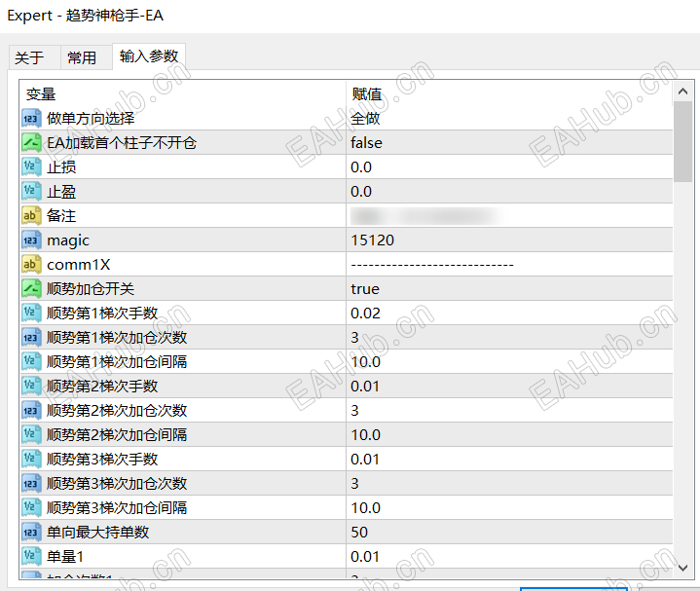Image resolution: width=700 pixels, height=591 pixels.
Task: Select the 单向最大持单数 variable name
Action: (x=97, y=532)
